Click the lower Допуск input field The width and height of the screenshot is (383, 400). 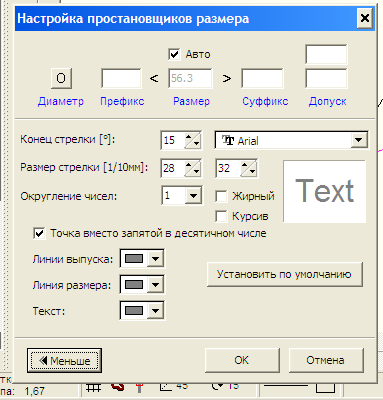click(x=326, y=78)
